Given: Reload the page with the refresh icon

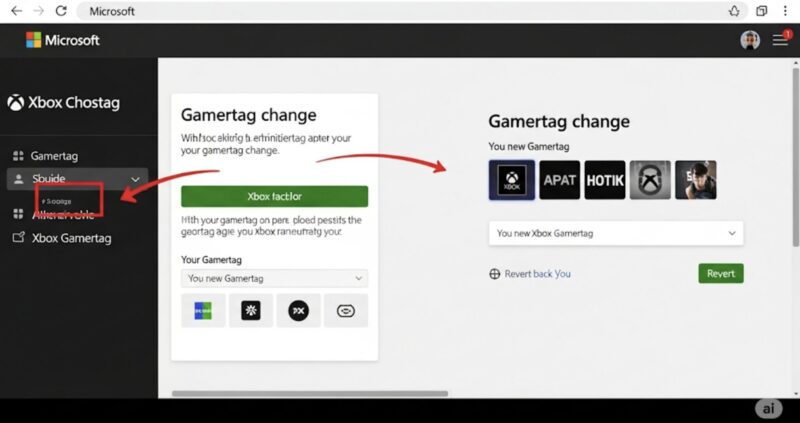Looking at the screenshot, I should 61,11.
